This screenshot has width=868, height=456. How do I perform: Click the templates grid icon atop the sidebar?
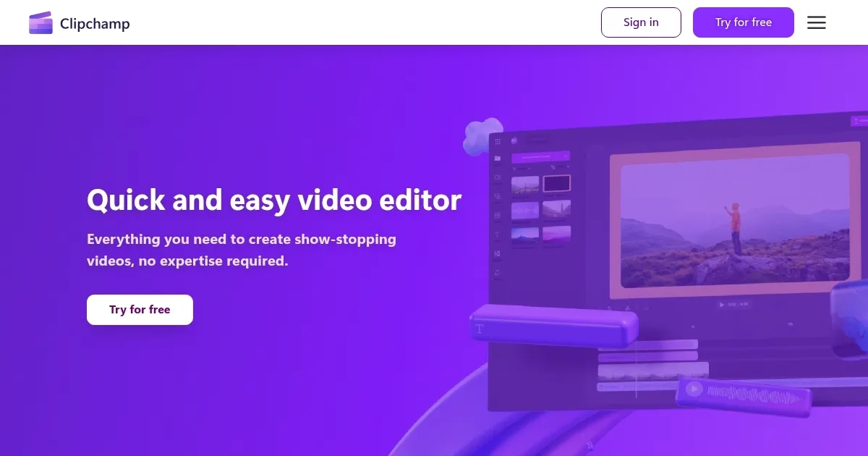[497, 142]
